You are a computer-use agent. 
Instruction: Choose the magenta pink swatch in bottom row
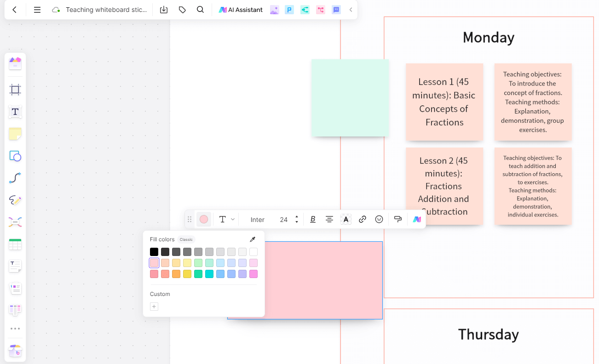point(253,274)
